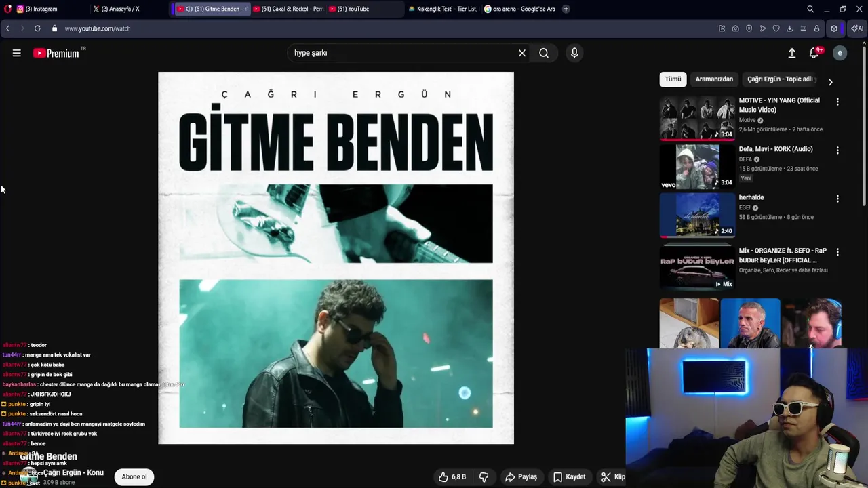
Task: Search open tabs with the magnifier icon
Action: click(810, 9)
